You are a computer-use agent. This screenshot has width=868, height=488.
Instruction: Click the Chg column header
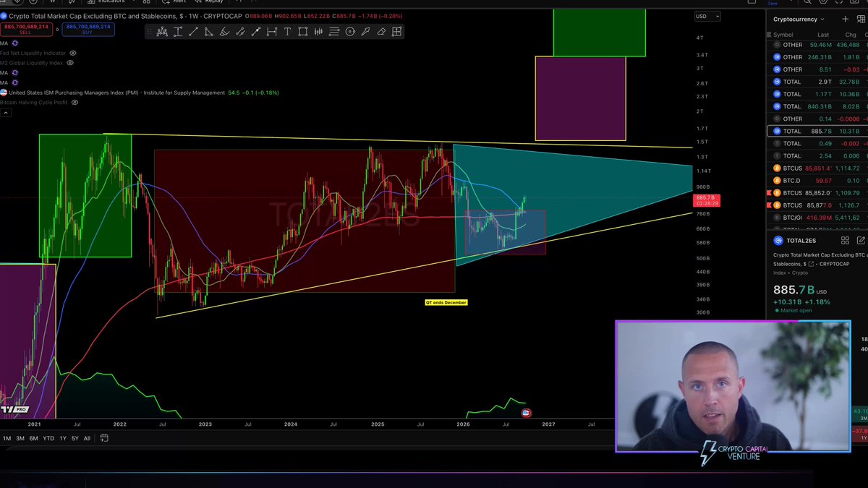tap(850, 34)
